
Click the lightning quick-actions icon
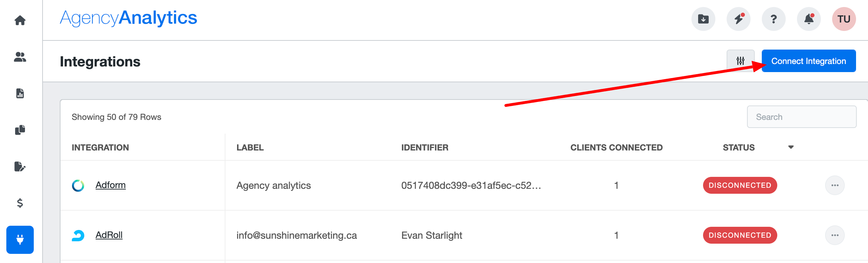click(x=738, y=19)
